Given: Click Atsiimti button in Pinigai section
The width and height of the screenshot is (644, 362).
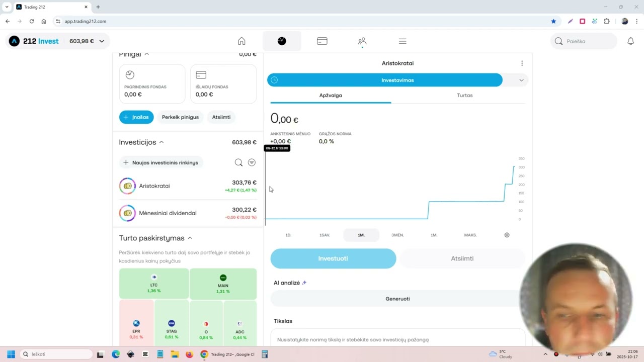Looking at the screenshot, I should click(x=221, y=117).
